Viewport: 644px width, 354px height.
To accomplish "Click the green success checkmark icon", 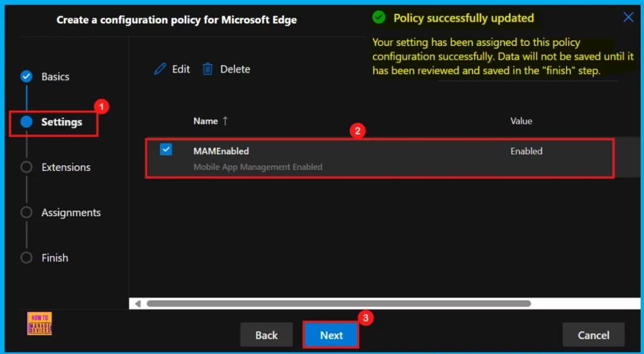I will 379,18.
